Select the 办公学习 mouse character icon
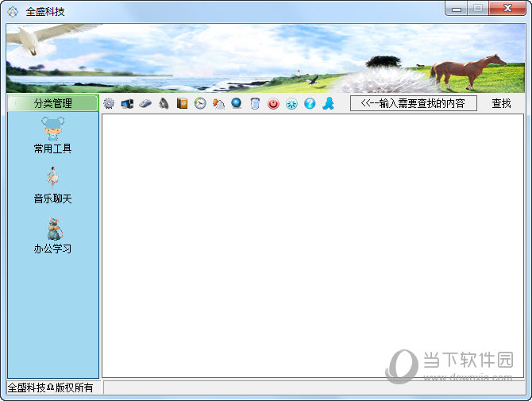Screen dimensions: 532x401 54,229
